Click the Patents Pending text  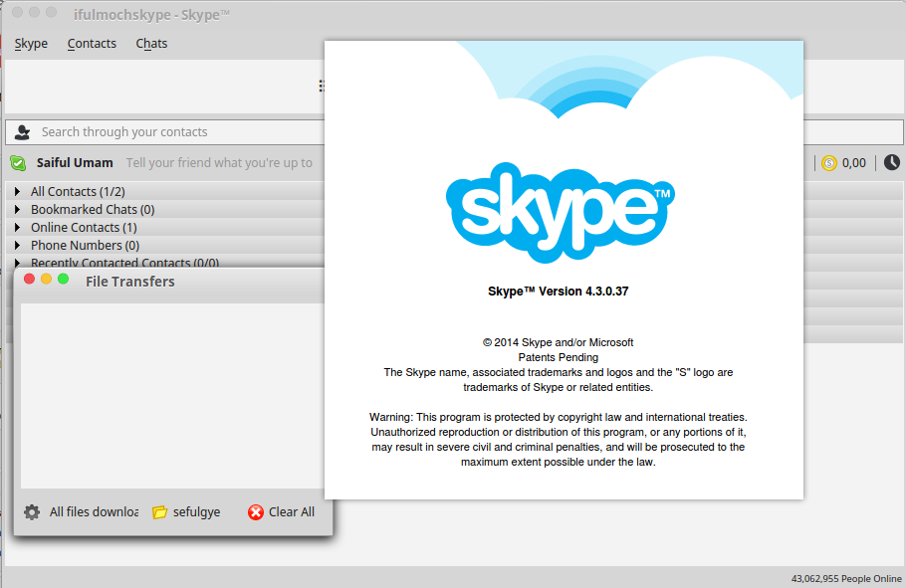(559, 357)
